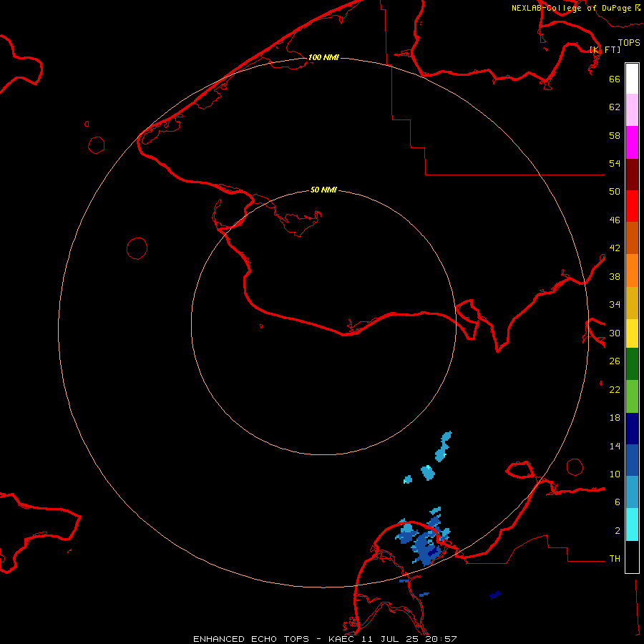This screenshot has width=644, height=644.
Task: Click the 'KAEC' radar site identifier
Action: click(342, 639)
